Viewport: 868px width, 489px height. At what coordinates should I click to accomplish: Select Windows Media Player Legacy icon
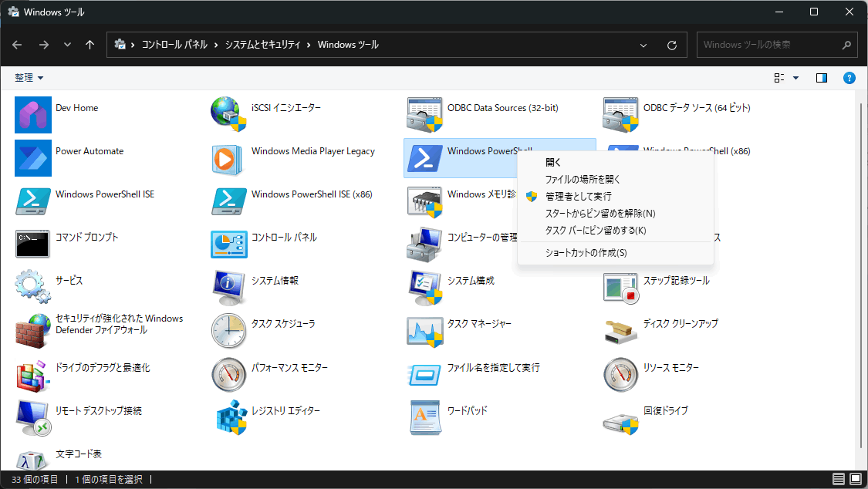click(228, 160)
